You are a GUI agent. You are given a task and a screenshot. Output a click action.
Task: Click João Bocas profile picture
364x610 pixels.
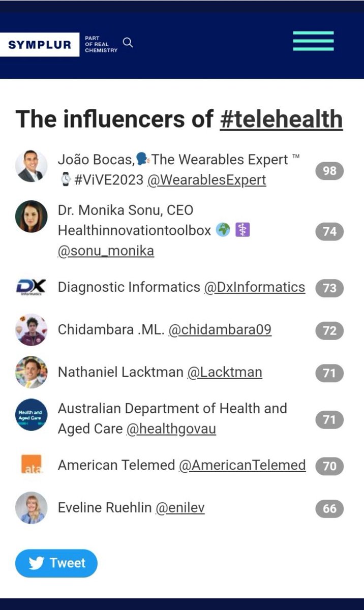[x=31, y=166]
